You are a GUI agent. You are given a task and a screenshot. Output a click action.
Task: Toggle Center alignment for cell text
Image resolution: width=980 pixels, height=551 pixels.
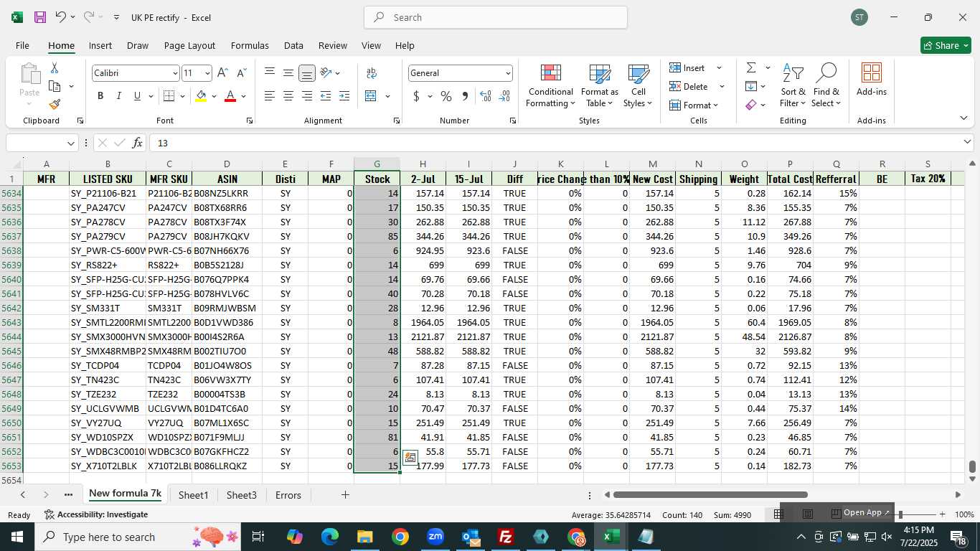point(288,96)
